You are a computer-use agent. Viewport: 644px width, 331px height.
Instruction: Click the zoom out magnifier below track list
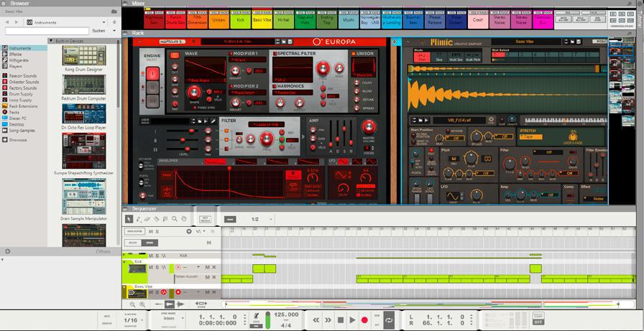pos(132,304)
